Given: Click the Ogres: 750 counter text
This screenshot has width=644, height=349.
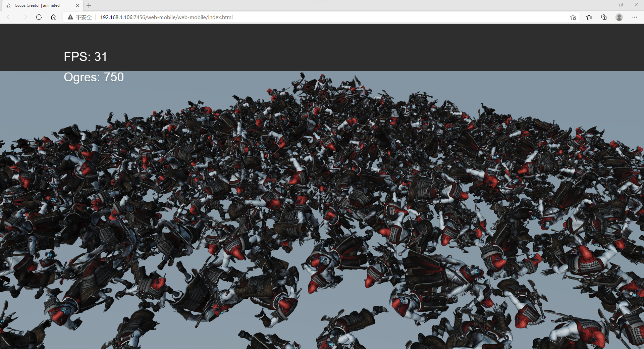Looking at the screenshot, I should (x=94, y=77).
